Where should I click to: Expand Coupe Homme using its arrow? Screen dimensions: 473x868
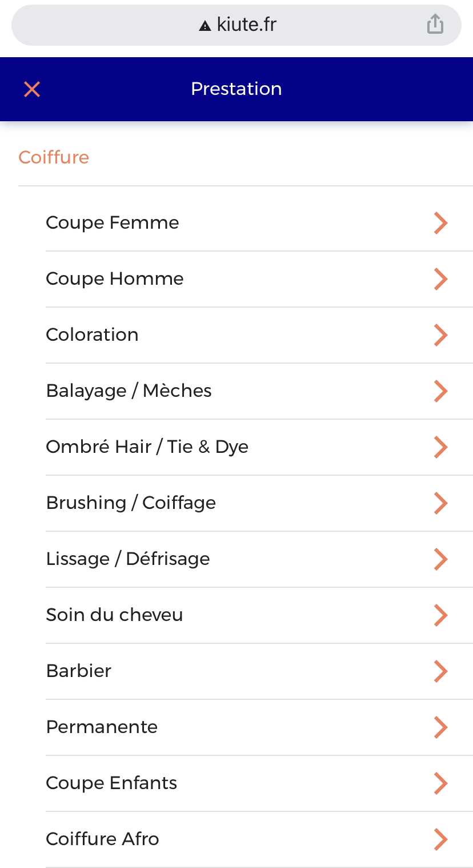coord(440,279)
